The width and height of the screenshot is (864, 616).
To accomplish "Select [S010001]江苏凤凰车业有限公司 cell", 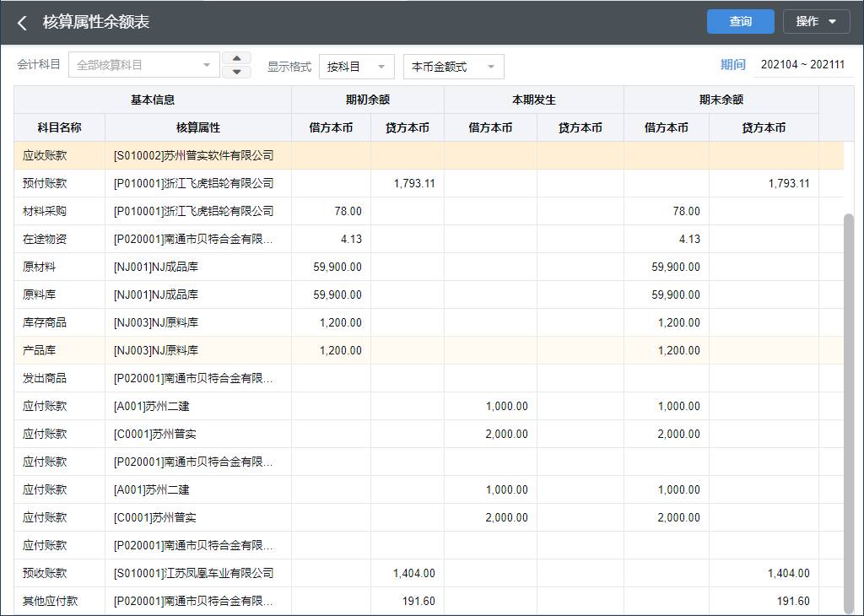I will (x=198, y=573).
